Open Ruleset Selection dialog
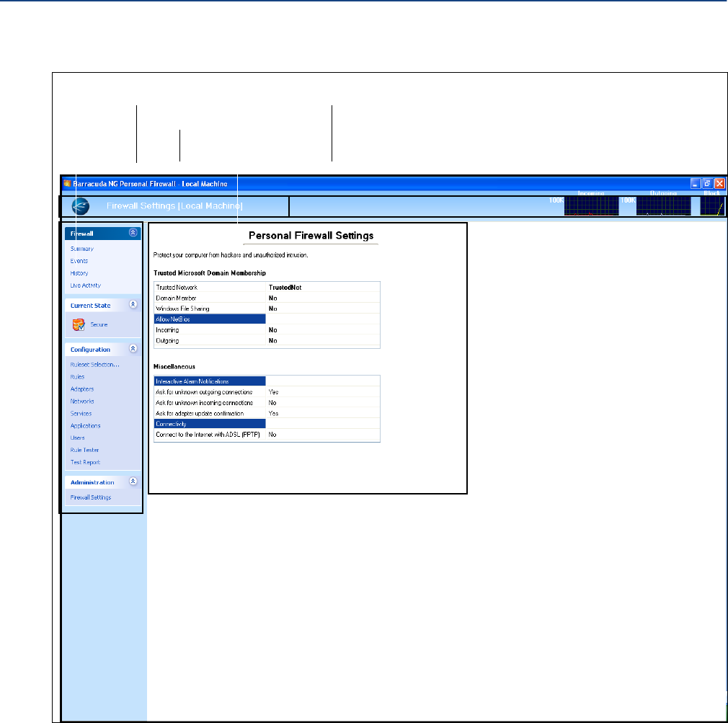Viewport: 728px width, 723px height. (94, 365)
